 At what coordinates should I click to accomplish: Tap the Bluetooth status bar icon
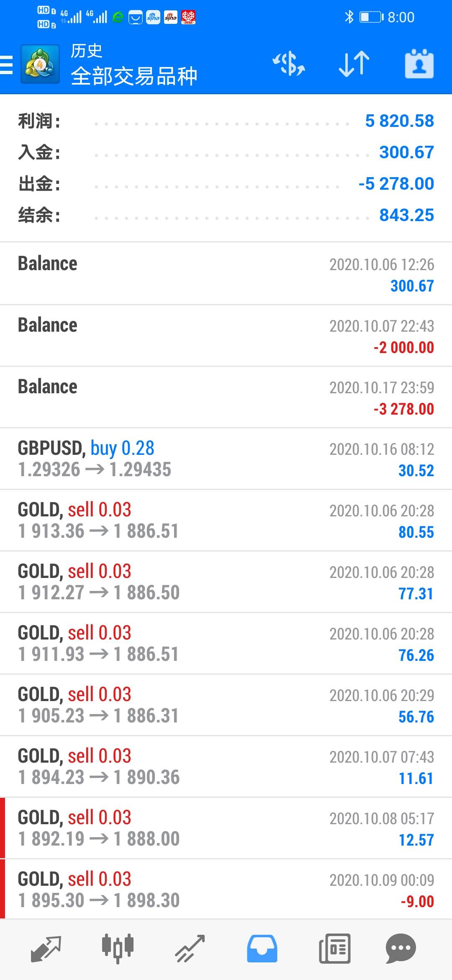pos(349,17)
